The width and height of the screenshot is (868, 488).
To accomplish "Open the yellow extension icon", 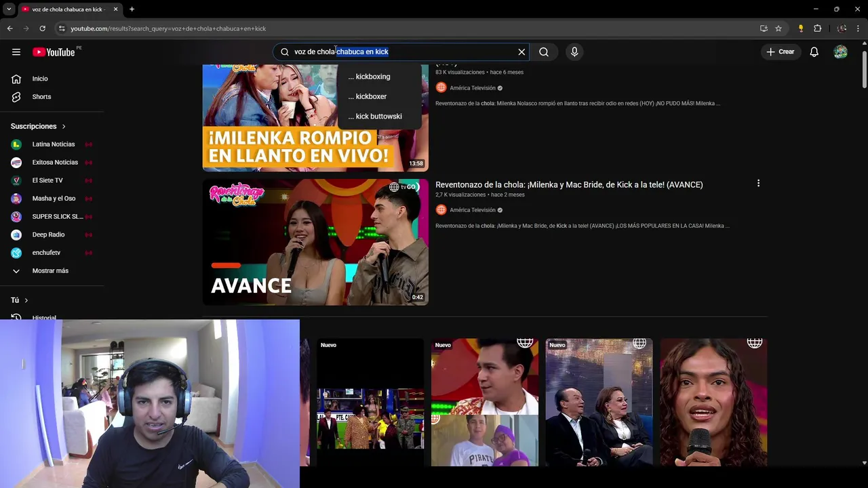I will 801,28.
